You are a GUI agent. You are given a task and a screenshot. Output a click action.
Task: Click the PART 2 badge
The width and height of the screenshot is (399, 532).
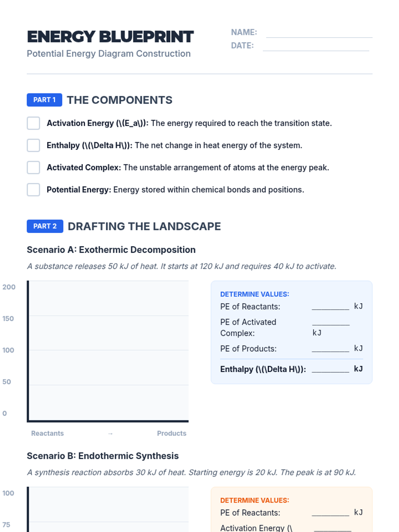[x=45, y=226]
